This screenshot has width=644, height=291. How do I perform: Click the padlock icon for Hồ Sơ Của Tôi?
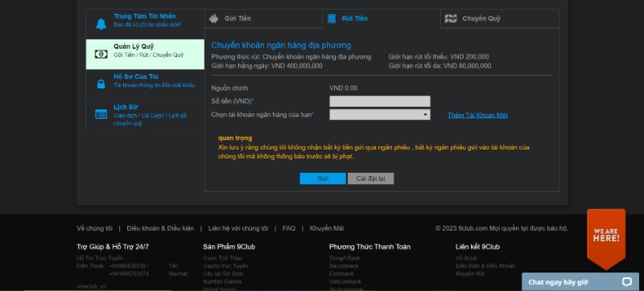click(101, 84)
